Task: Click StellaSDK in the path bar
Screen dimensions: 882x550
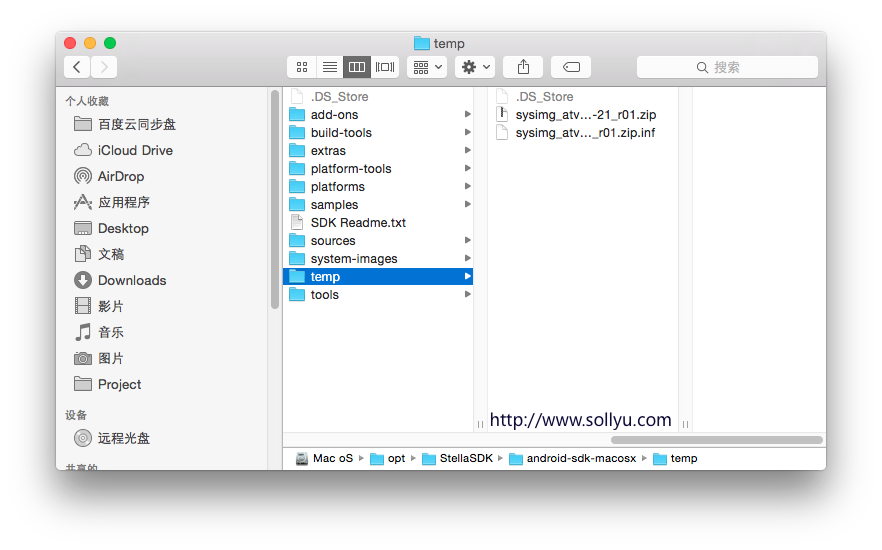Action: tap(458, 458)
